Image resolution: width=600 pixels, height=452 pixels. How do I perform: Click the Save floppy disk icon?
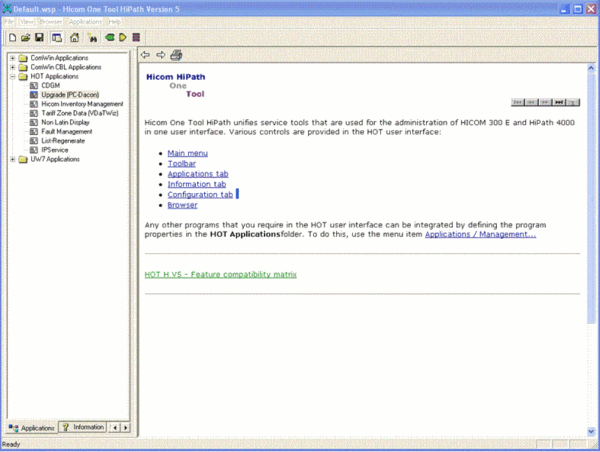[x=39, y=38]
